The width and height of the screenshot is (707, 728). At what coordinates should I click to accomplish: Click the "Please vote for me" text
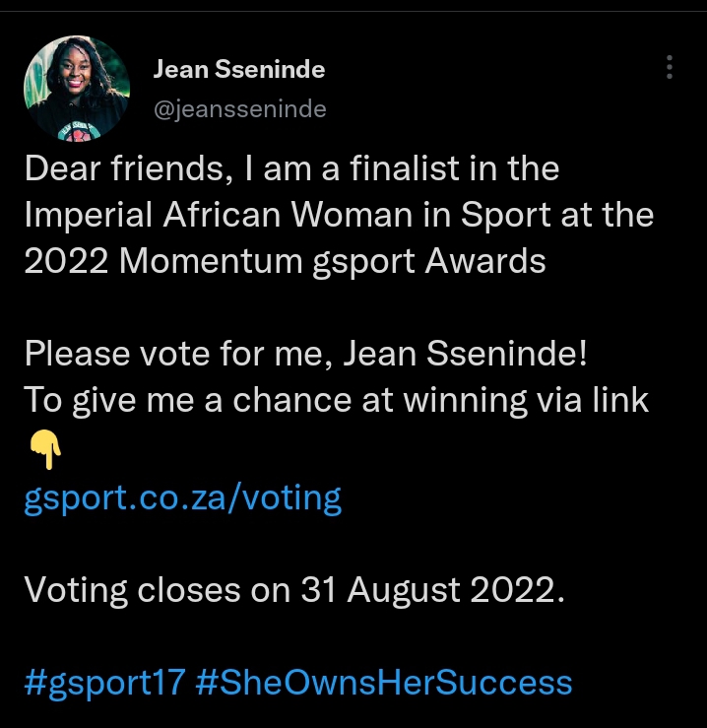click(177, 354)
